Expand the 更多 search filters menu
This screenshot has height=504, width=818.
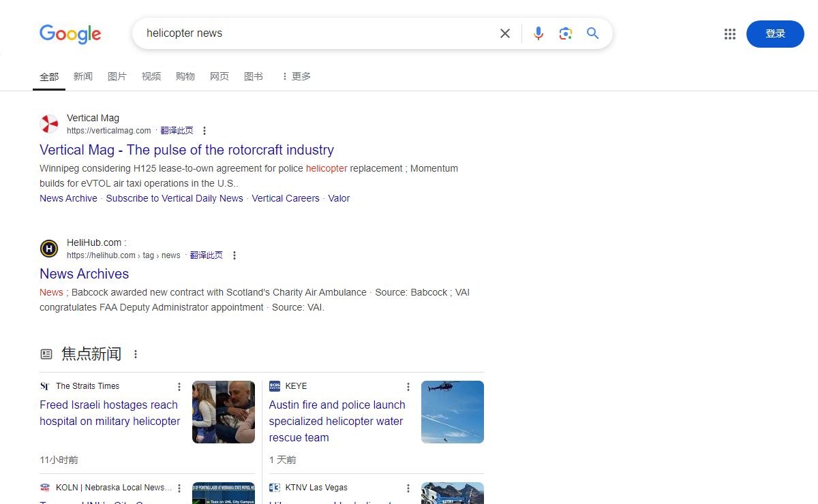click(296, 76)
